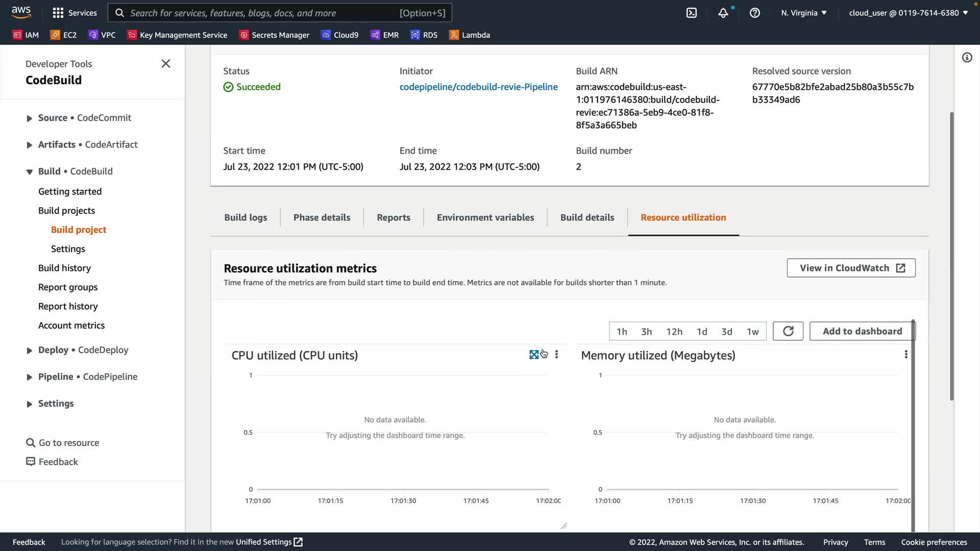Open AWS CloudShell icon in top bar
The image size is (980, 551).
pos(692,13)
